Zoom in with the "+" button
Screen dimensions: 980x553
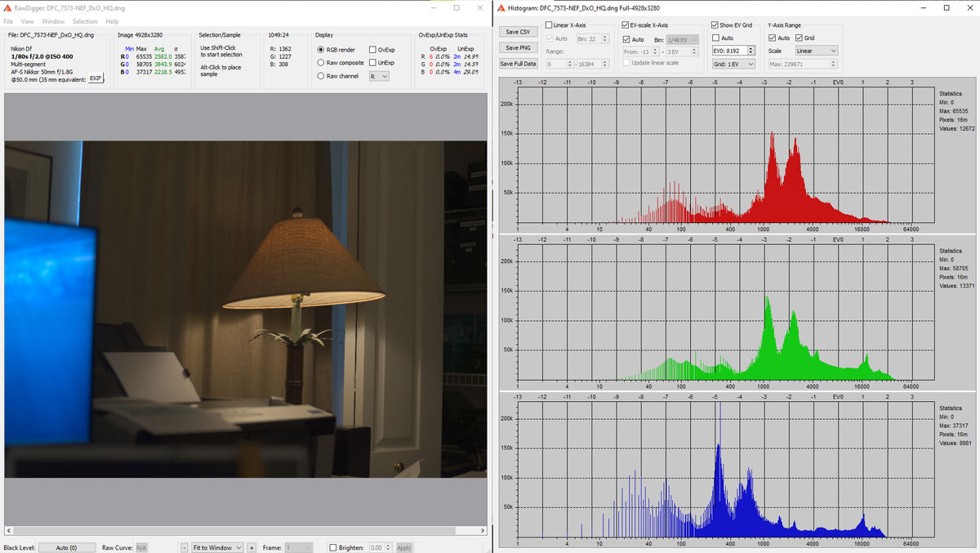point(252,547)
